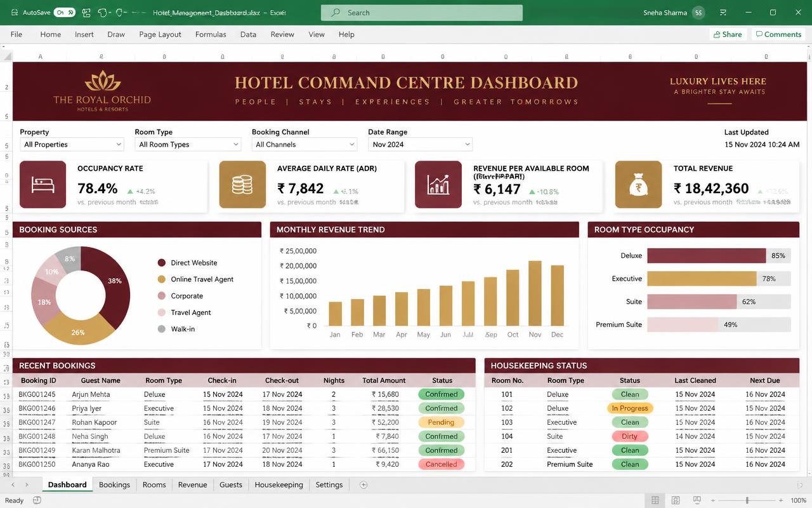Click the Royal Orchid lotus logo

coord(102,81)
